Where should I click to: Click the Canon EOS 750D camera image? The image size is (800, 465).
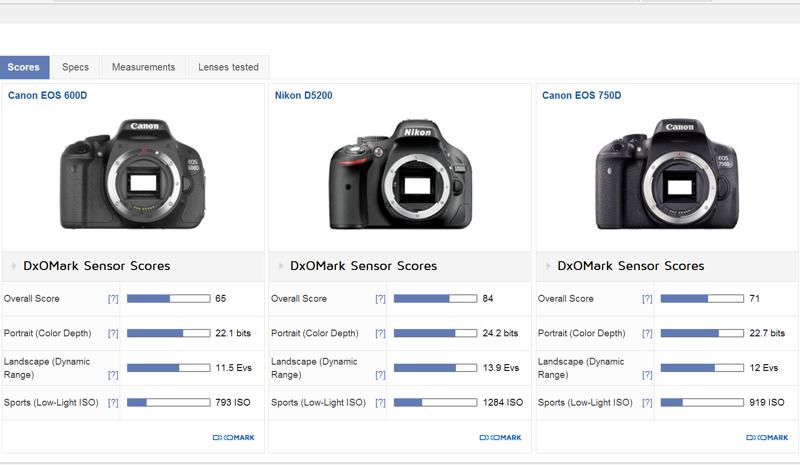coord(667,174)
